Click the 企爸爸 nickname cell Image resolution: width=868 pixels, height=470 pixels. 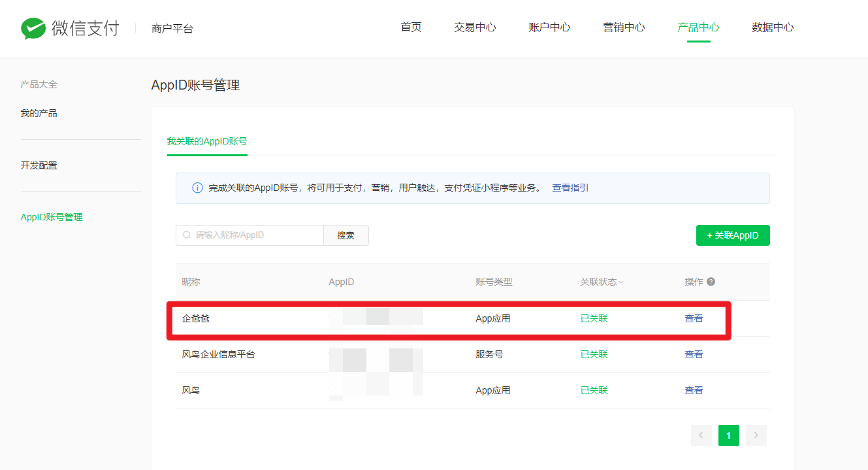(196, 318)
